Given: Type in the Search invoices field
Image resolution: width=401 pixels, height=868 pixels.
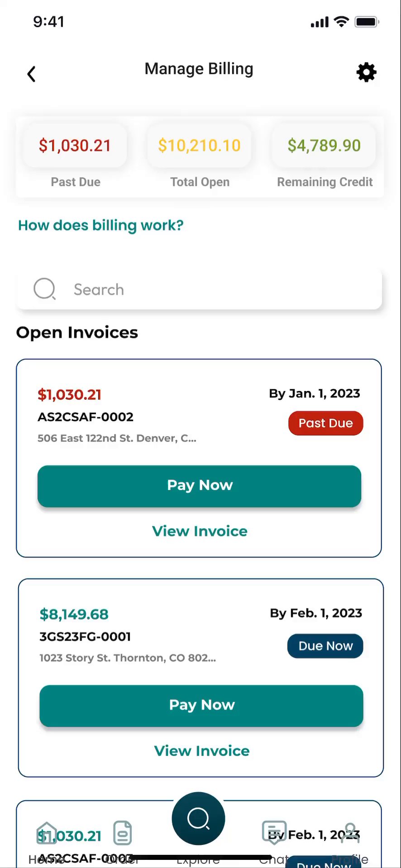Looking at the screenshot, I should click(217, 289).
